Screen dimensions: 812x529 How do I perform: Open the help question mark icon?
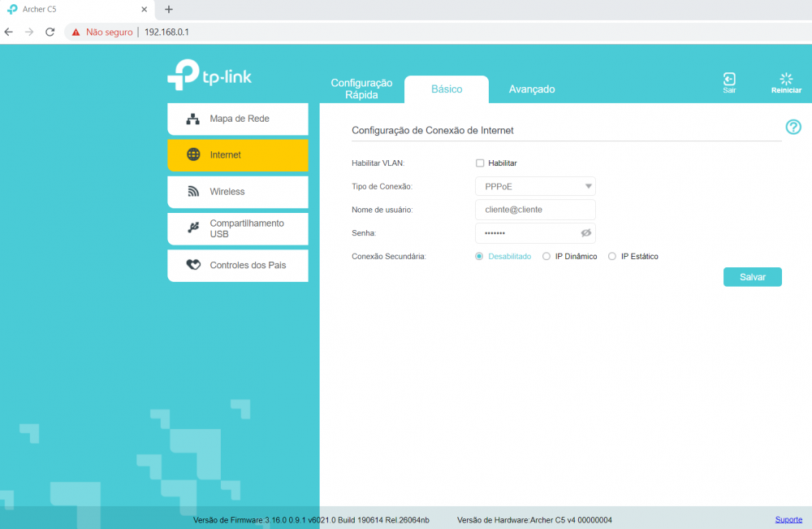pos(793,127)
